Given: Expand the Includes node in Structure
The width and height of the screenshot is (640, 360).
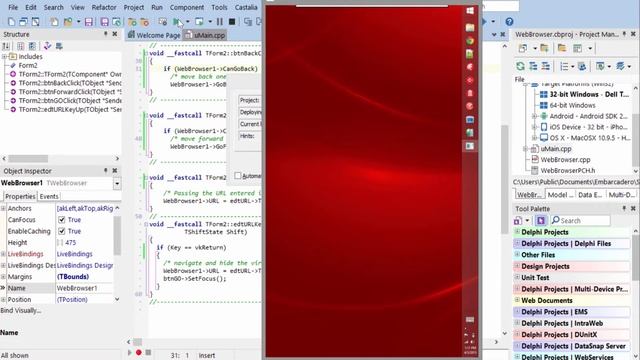Looking at the screenshot, I should tap(4, 56).
